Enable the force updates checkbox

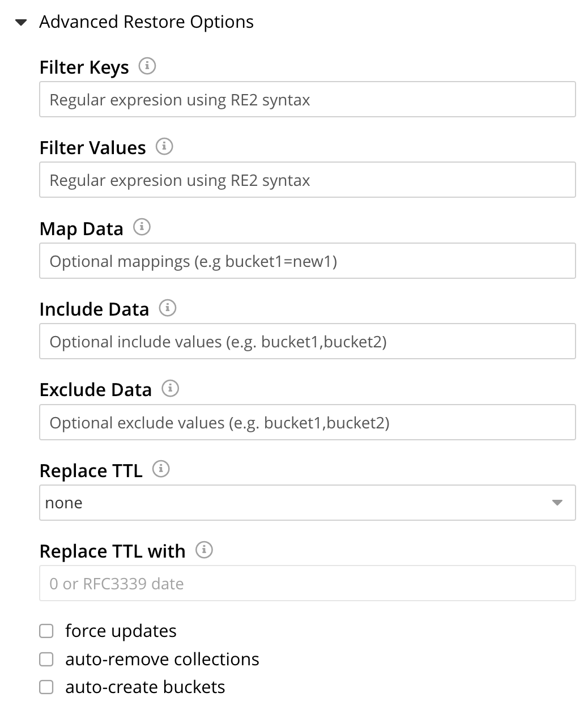pos(46,631)
